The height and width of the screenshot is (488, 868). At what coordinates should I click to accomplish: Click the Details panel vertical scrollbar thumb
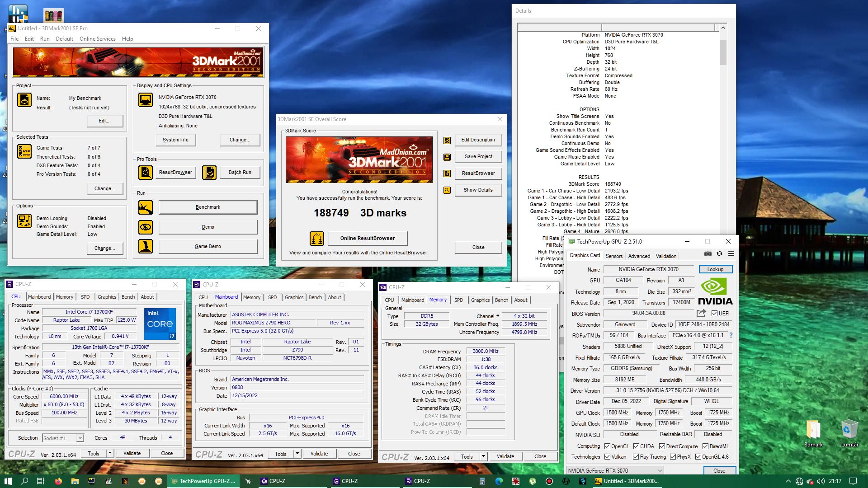[x=723, y=52]
